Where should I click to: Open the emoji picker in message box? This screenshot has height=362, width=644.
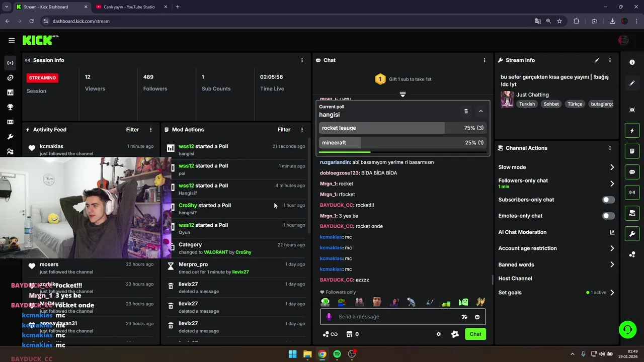[x=477, y=317]
